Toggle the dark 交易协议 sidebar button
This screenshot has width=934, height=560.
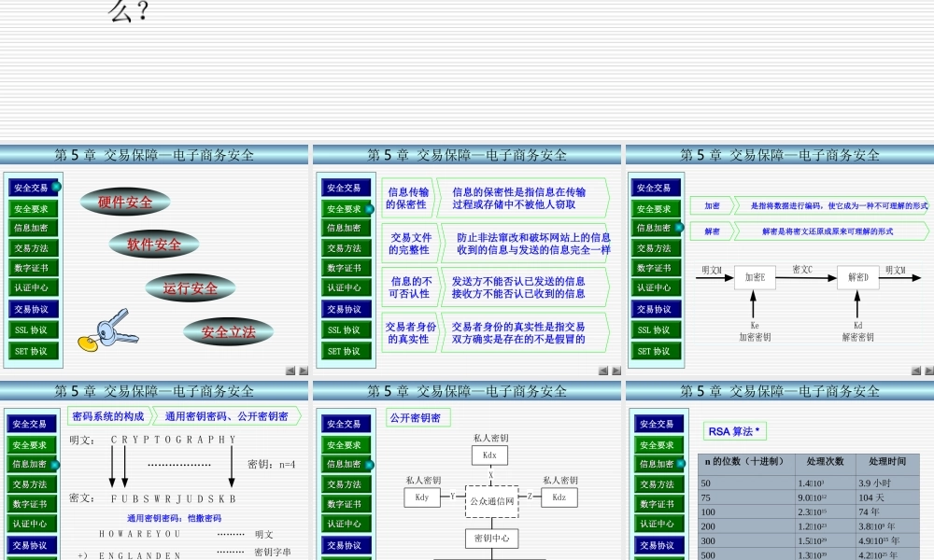click(33, 309)
